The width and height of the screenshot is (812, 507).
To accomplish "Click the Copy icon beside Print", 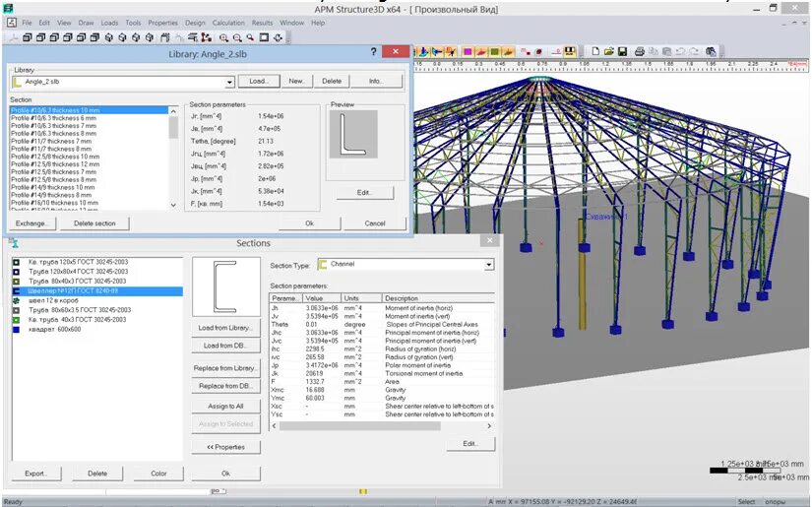I will (654, 51).
